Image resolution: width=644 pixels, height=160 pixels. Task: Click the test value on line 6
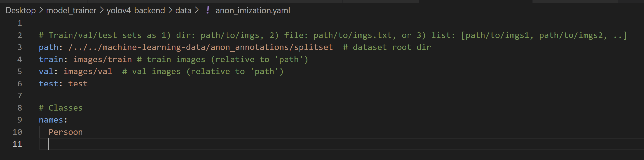click(78, 83)
